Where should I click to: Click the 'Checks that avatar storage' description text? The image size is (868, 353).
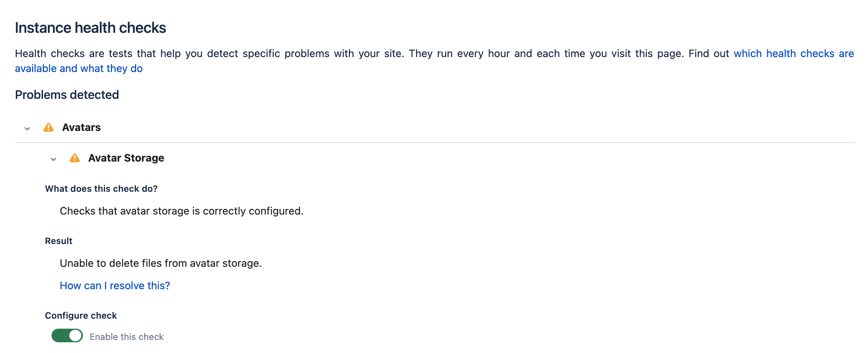pos(182,211)
